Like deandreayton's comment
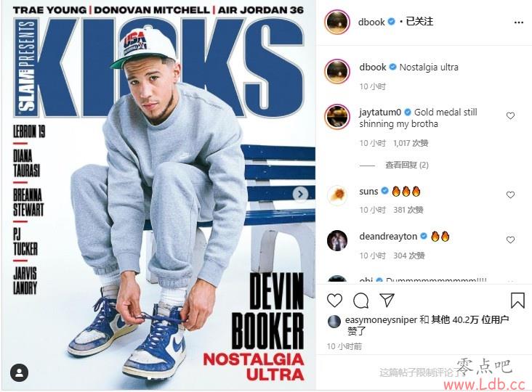The height and width of the screenshot is (392, 532). click(x=510, y=240)
